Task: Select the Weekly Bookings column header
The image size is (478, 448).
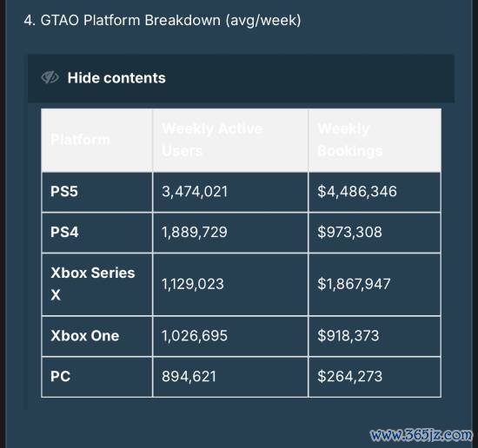Action: (350, 140)
